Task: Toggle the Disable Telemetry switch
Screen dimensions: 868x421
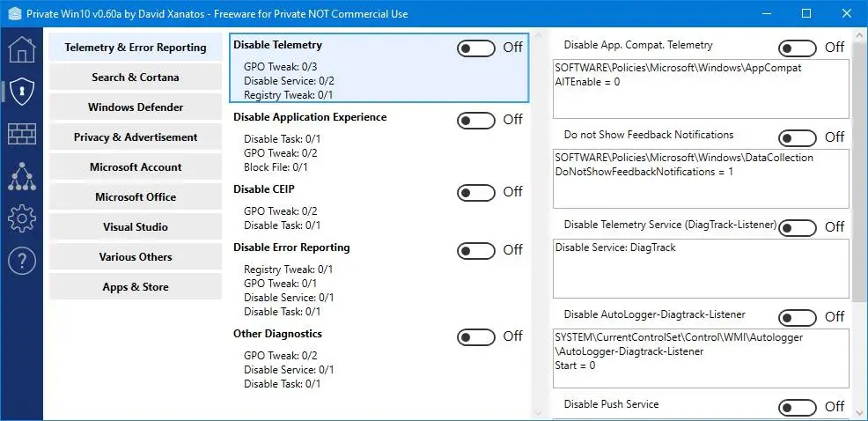Action: [x=476, y=48]
